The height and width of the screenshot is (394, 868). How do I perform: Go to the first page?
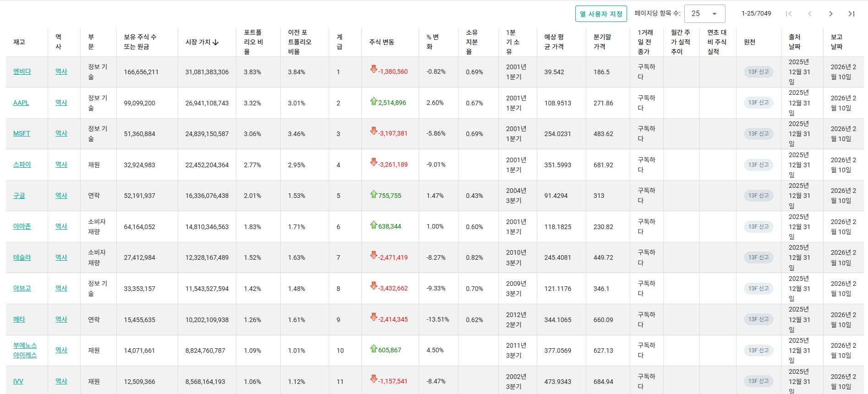point(789,14)
